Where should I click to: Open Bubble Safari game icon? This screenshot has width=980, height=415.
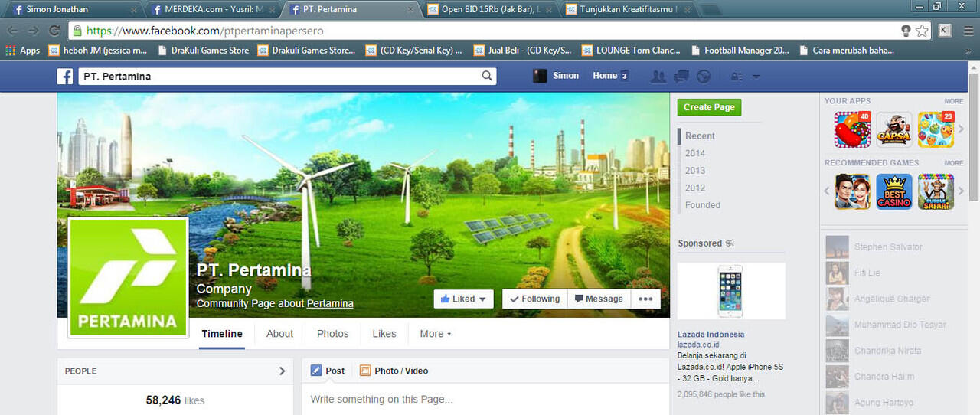coord(936,191)
